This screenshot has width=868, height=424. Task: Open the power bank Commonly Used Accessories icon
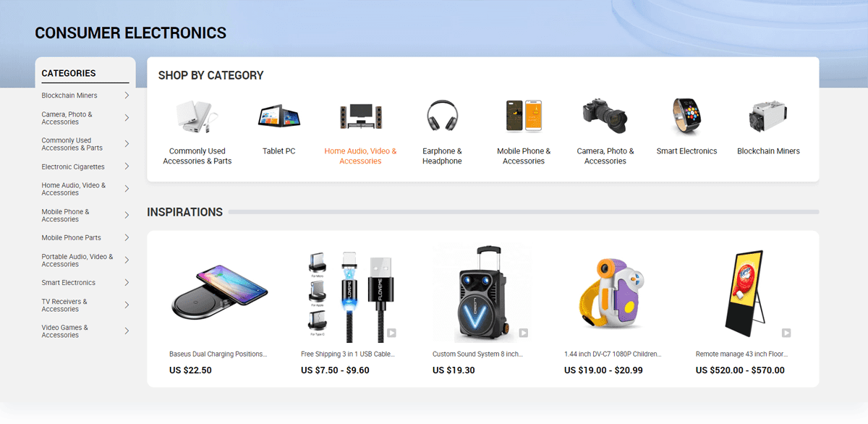tap(197, 116)
